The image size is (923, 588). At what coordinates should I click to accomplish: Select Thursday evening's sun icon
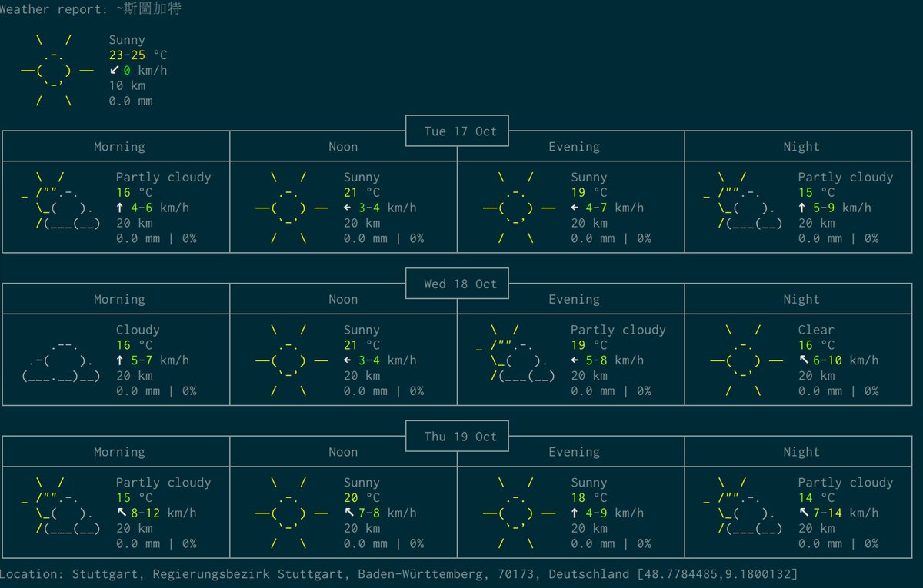[518, 513]
